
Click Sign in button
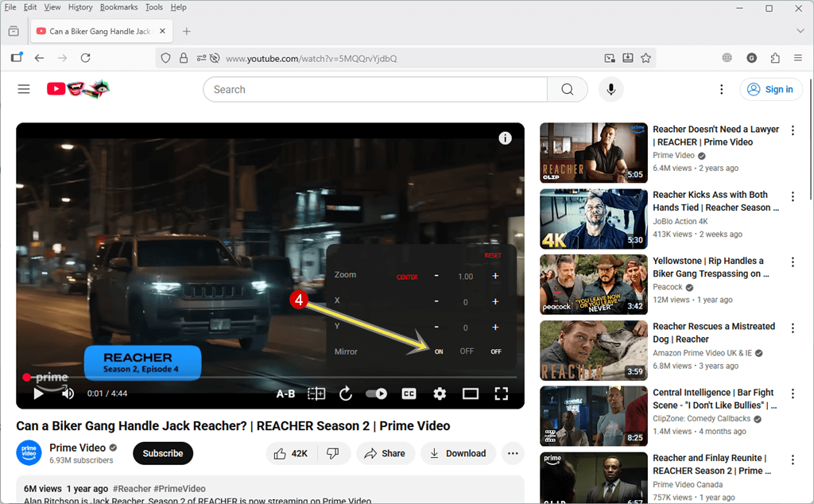point(770,89)
